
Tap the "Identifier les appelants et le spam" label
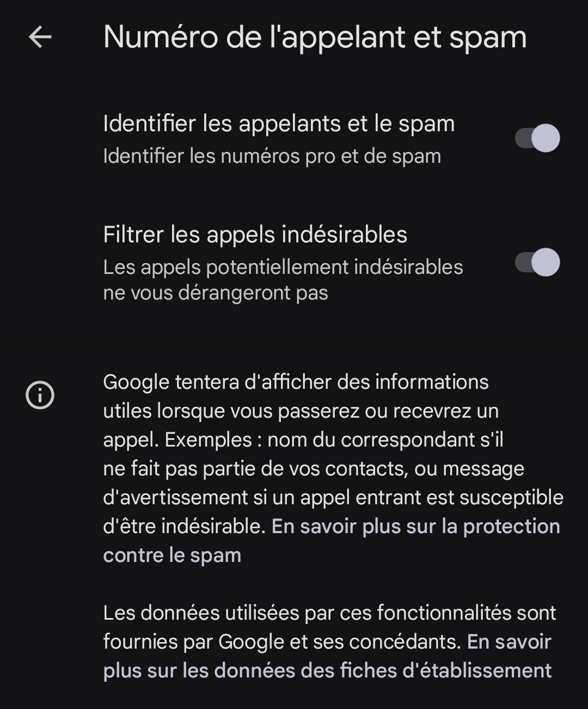(x=278, y=124)
